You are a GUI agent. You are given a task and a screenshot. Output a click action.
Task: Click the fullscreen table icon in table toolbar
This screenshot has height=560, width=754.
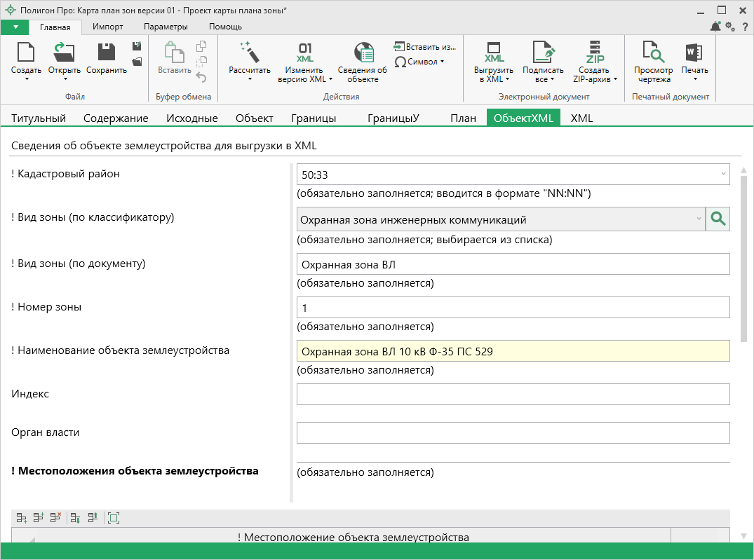pyautogui.click(x=114, y=518)
